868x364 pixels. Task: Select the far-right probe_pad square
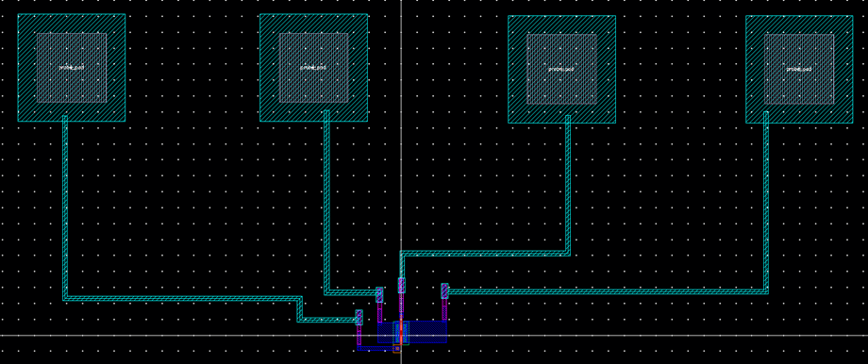click(x=799, y=69)
